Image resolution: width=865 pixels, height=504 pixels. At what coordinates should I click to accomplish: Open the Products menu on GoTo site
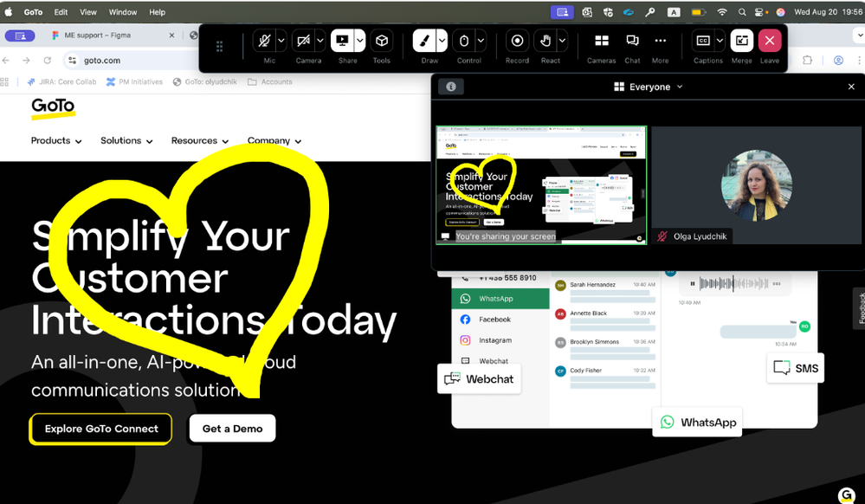(x=56, y=141)
